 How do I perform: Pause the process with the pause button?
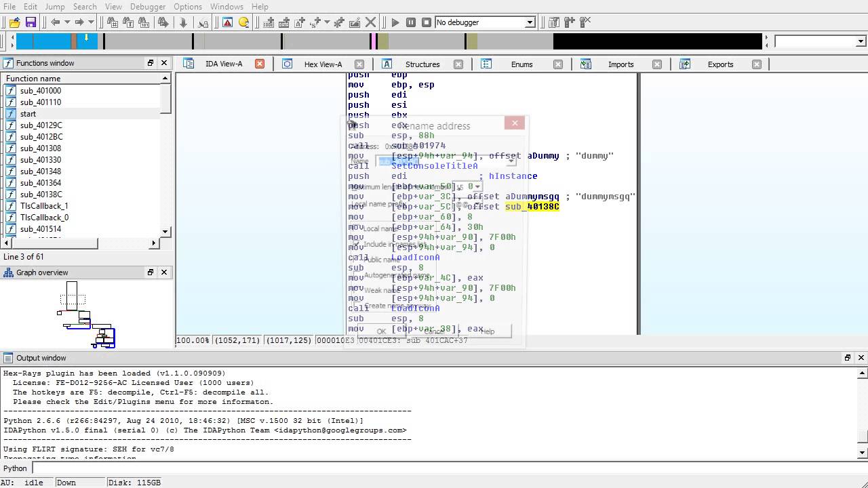(x=411, y=22)
